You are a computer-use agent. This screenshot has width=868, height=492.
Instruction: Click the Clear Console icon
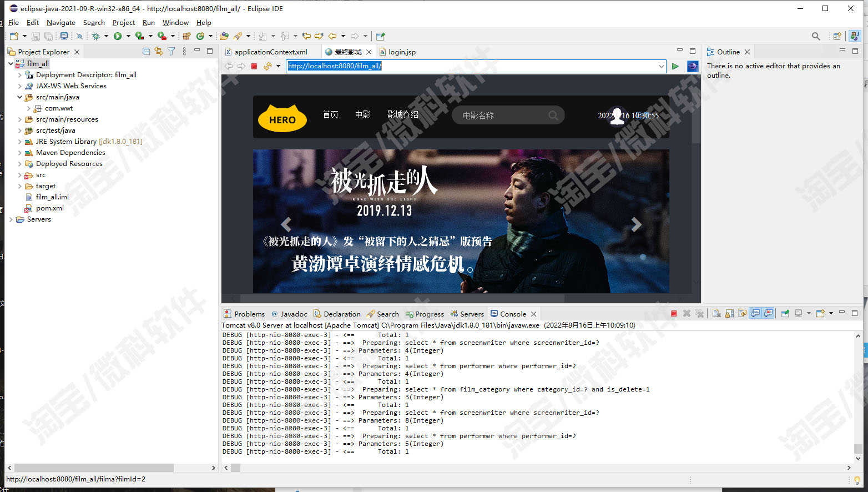pyautogui.click(x=716, y=314)
